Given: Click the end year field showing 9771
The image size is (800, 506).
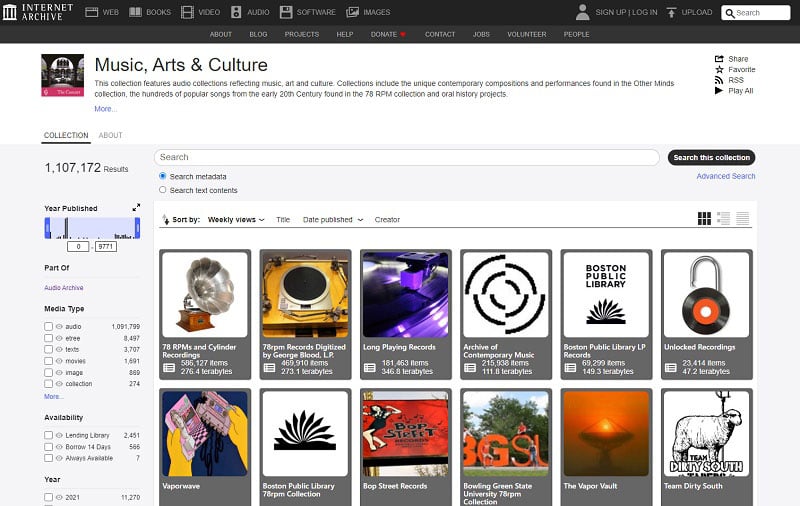Looking at the screenshot, I should pos(106,246).
